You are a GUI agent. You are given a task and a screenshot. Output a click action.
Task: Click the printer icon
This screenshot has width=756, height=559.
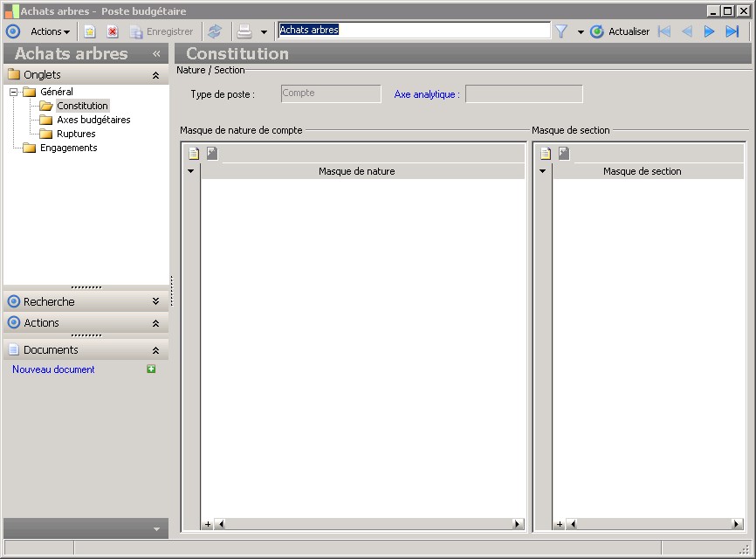click(x=244, y=31)
